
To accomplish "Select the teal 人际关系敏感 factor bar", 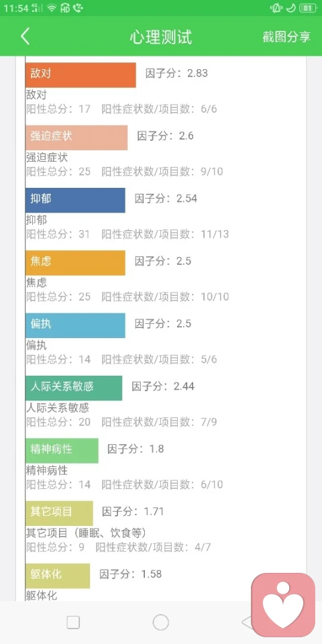I will click(x=74, y=388).
